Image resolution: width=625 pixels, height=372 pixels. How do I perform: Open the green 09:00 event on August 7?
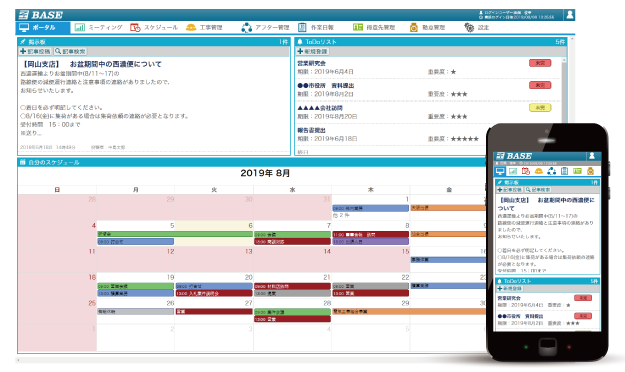[293, 234]
